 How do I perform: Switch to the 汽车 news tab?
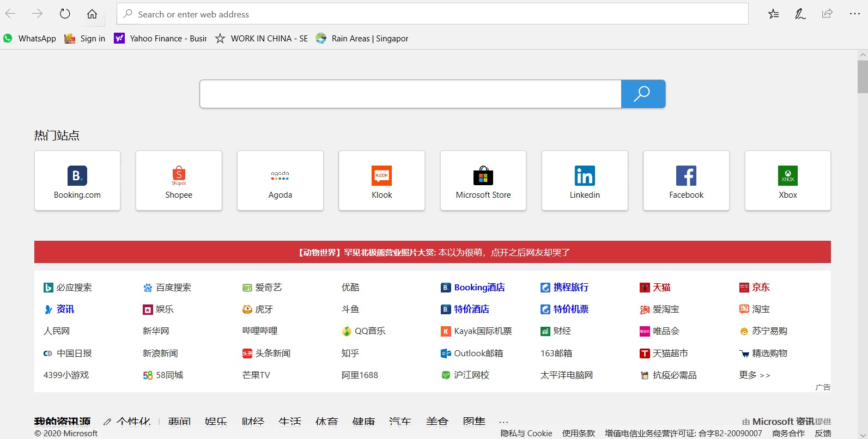click(x=400, y=422)
